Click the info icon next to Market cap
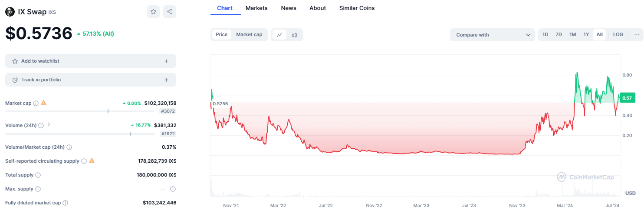Image resolution: width=644 pixels, height=214 pixels. [36, 103]
